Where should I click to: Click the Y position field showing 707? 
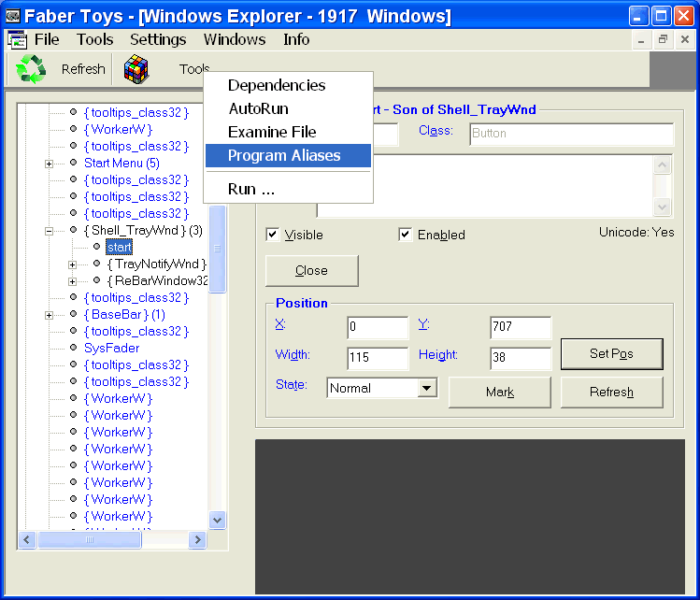(x=521, y=327)
